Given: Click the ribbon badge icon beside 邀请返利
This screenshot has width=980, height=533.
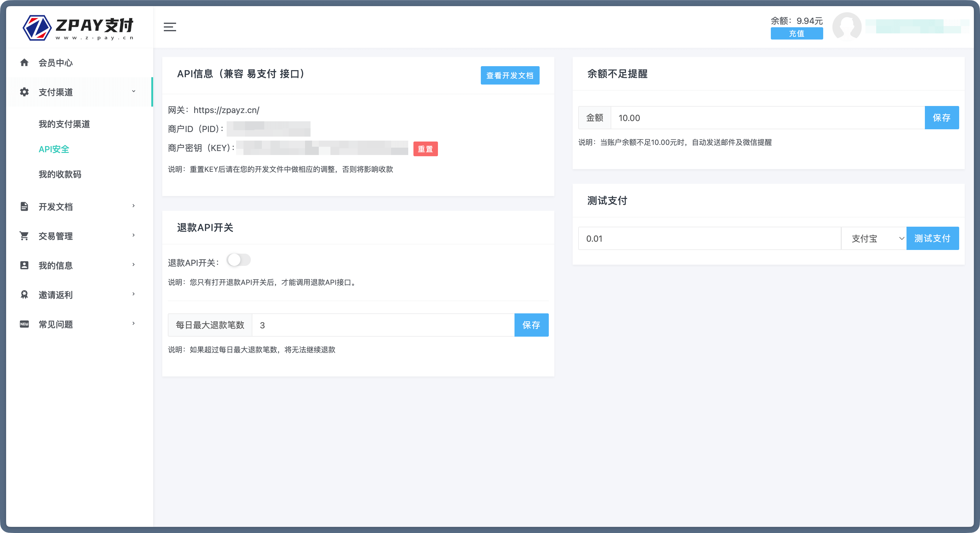Looking at the screenshot, I should click(24, 294).
